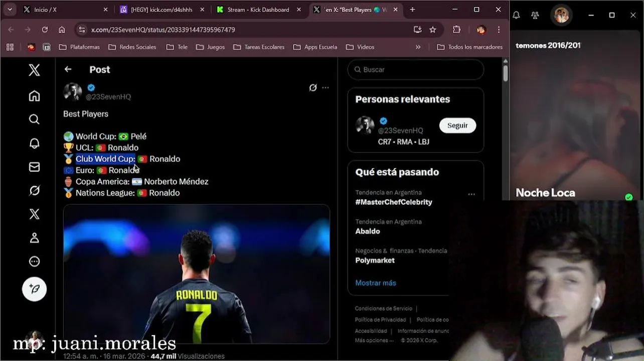Open X home icon in sidebar

coord(34,96)
